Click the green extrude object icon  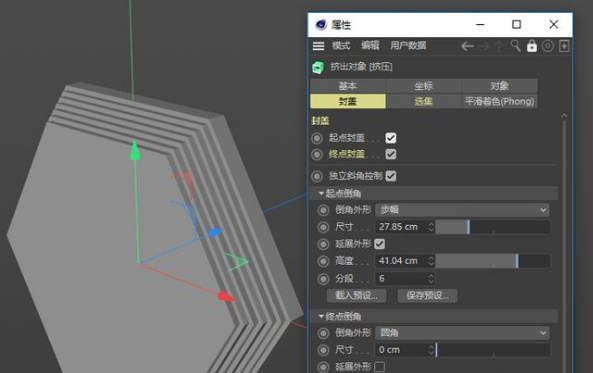[318, 67]
